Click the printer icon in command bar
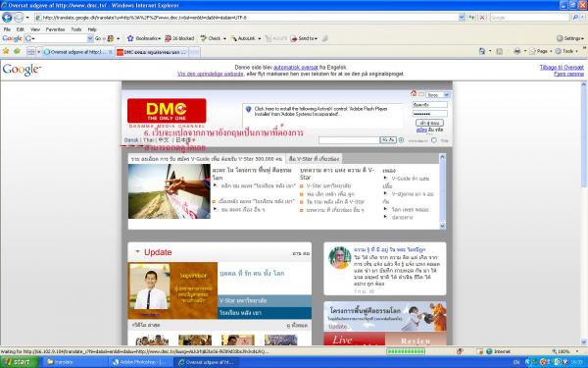Image resolution: width=588 pixels, height=368 pixels. point(517,51)
